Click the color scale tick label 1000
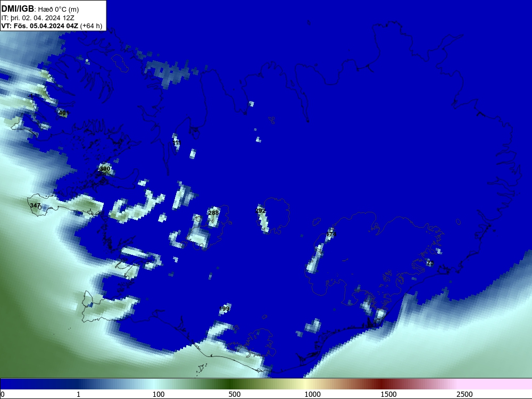 coord(312,394)
